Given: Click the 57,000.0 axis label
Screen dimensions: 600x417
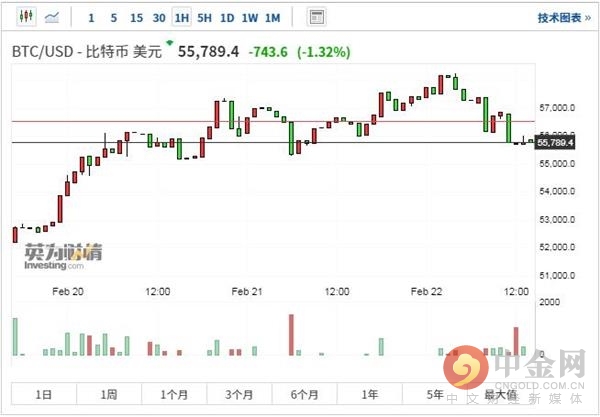Looking at the screenshot, I should [x=557, y=108].
